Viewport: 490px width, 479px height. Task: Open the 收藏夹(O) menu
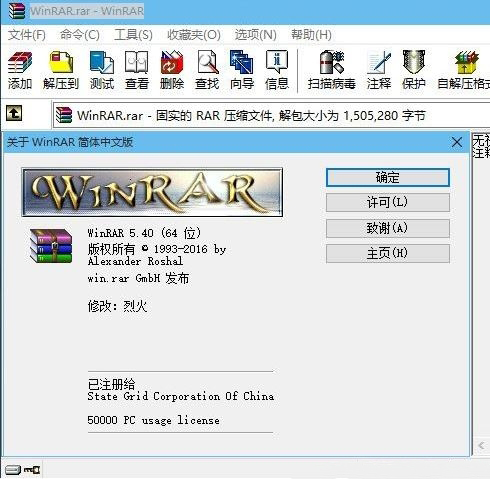pyautogui.click(x=194, y=35)
